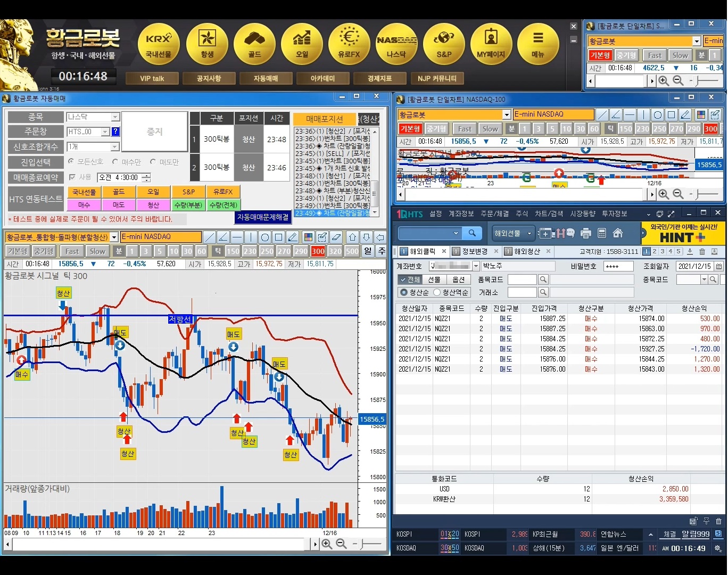The width and height of the screenshot is (728, 575).
Task: Open the 차트/검색 menu in HTS
Action: pos(549,213)
